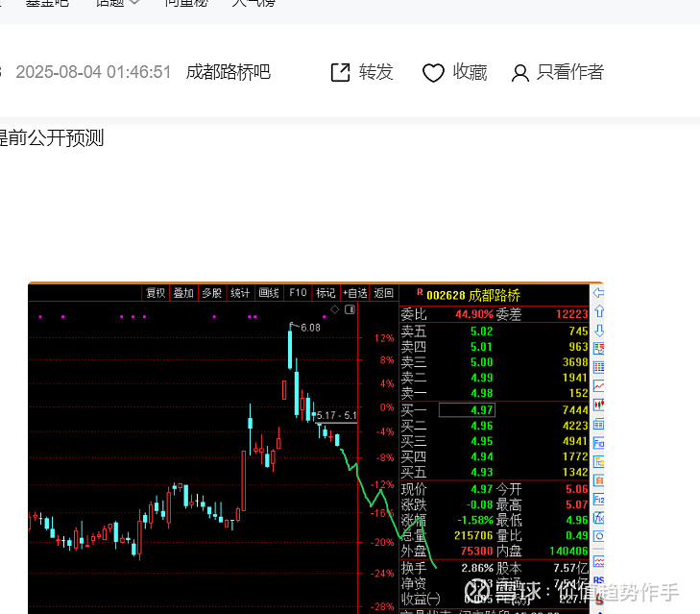
Task: Click the 委比 value 44.90%
Action: [x=474, y=314]
